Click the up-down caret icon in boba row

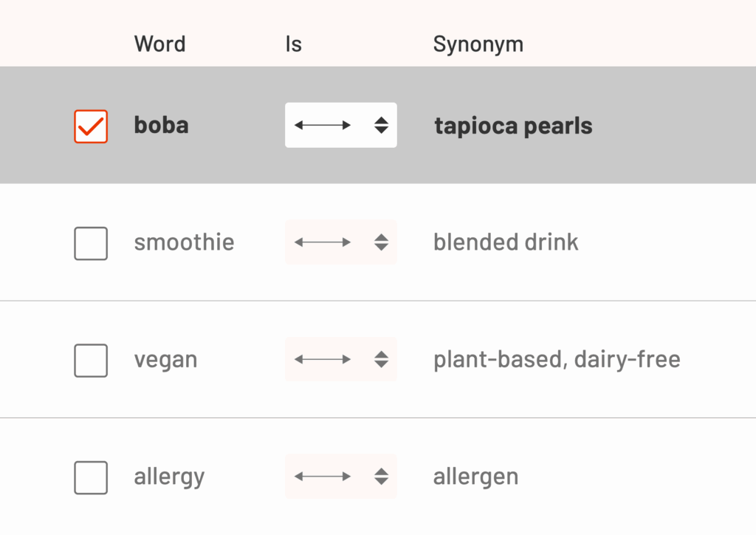pyautogui.click(x=381, y=126)
